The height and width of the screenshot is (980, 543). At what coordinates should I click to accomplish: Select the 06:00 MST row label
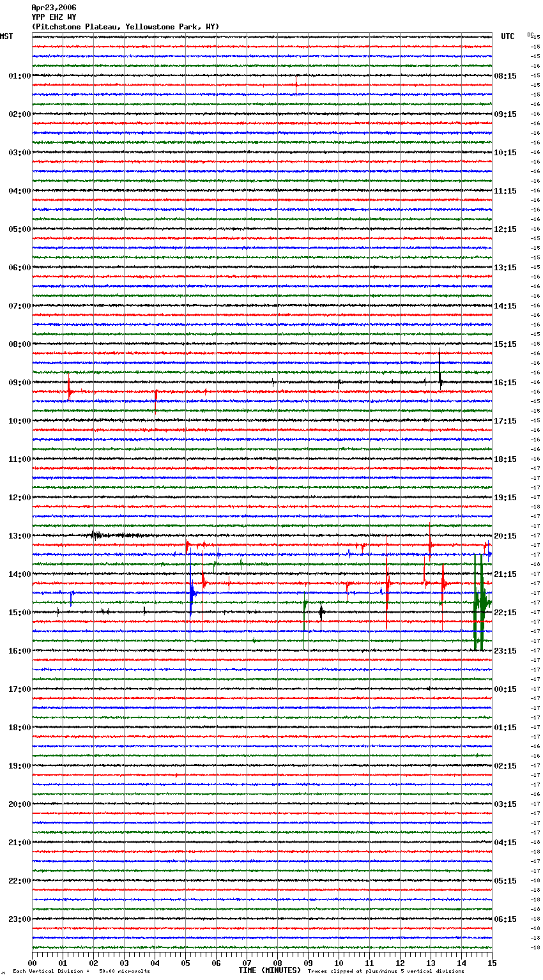click(x=19, y=268)
